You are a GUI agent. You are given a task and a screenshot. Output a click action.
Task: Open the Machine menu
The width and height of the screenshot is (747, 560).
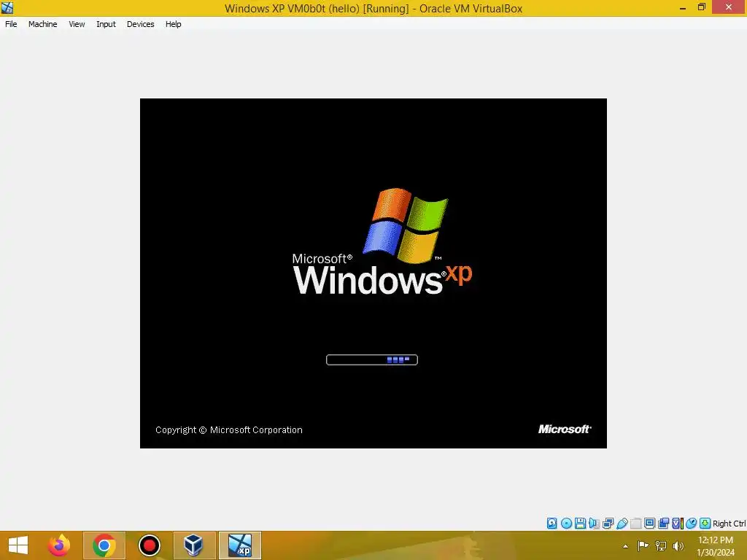pyautogui.click(x=42, y=24)
